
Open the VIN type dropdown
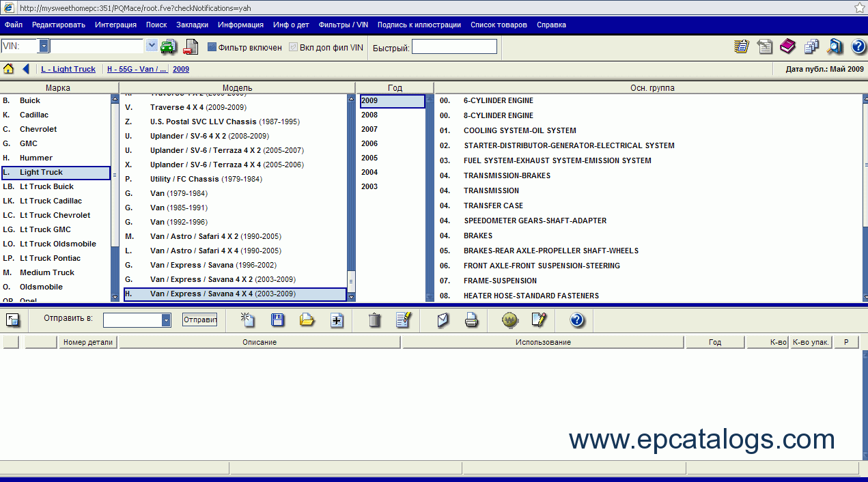[x=44, y=46]
